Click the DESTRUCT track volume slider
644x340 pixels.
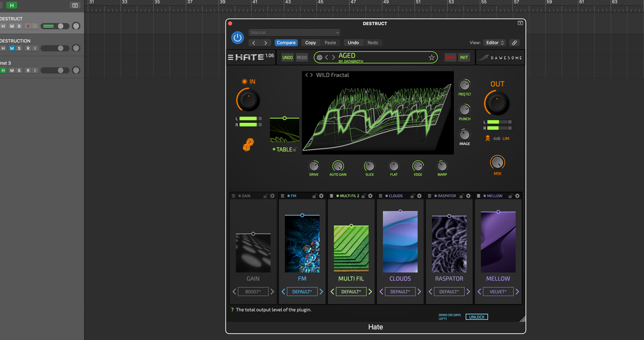tap(55, 26)
